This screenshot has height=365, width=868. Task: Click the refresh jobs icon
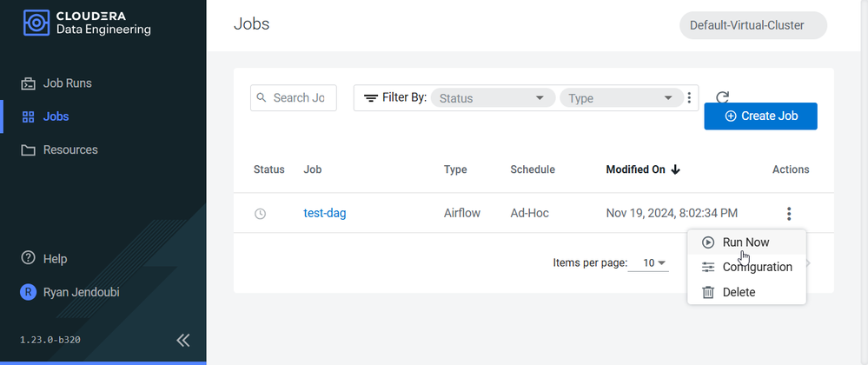click(722, 97)
